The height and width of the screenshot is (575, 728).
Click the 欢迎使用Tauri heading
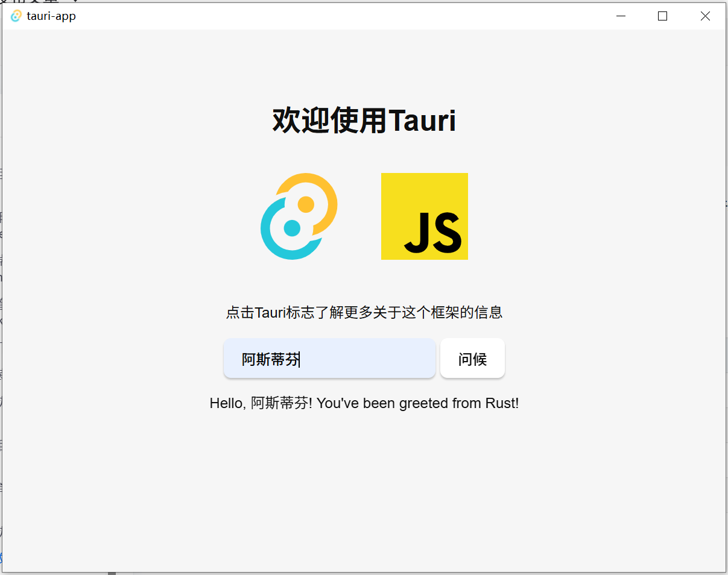tap(364, 120)
